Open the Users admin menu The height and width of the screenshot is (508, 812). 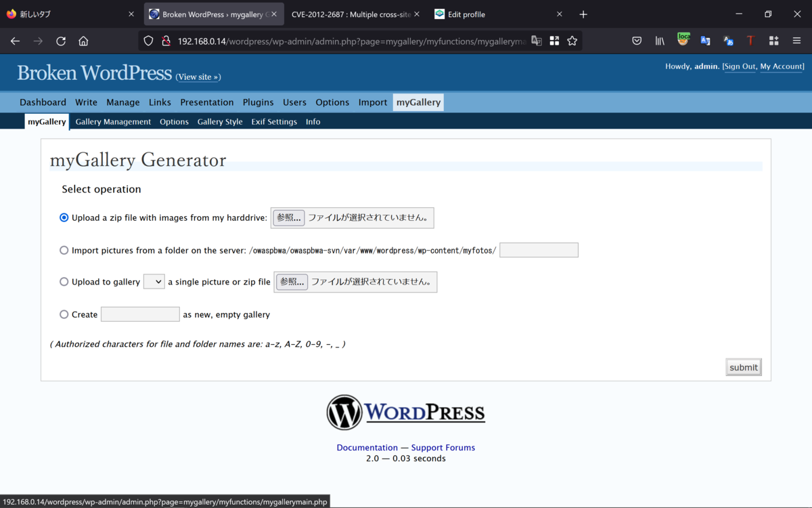click(294, 102)
